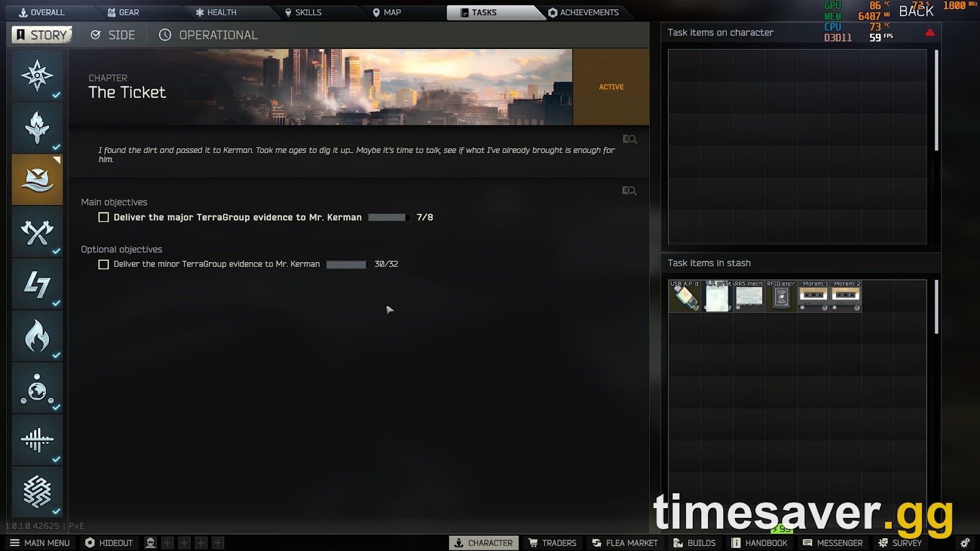Select the lightning L7 chapter icon
This screenshot has height=551, width=980.
coord(37,284)
